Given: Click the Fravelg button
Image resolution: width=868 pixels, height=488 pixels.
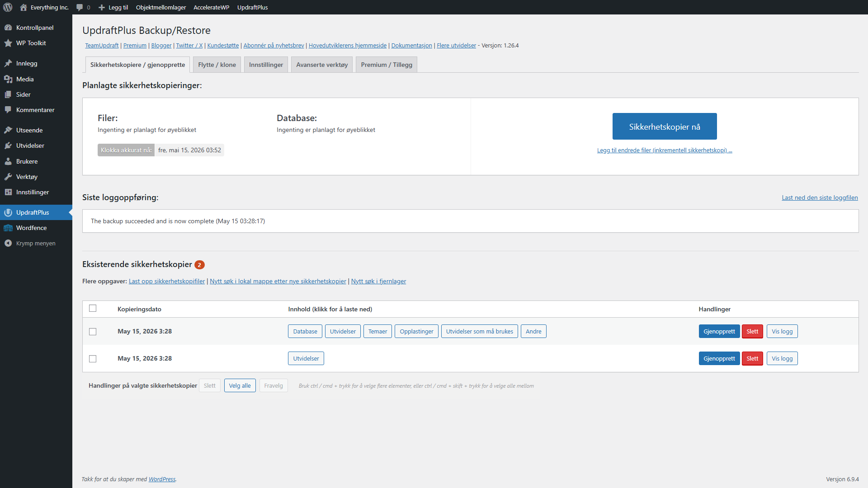Looking at the screenshot, I should pyautogui.click(x=274, y=385).
